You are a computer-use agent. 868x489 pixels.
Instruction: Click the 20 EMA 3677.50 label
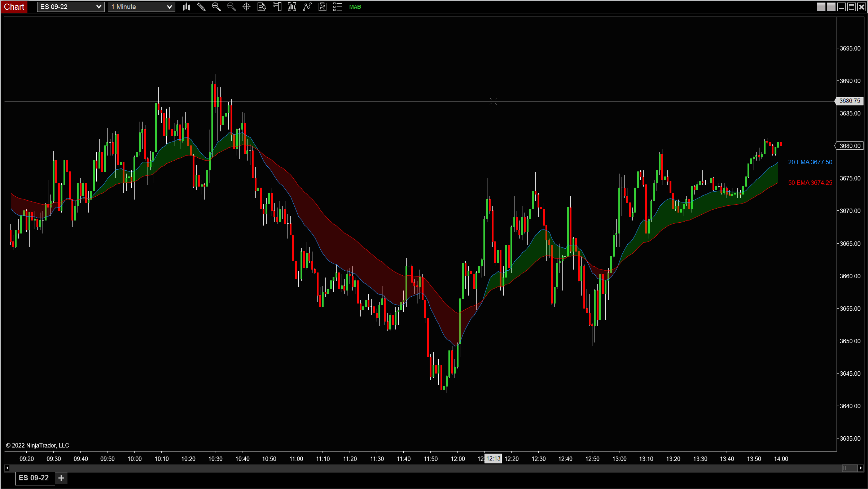point(810,162)
